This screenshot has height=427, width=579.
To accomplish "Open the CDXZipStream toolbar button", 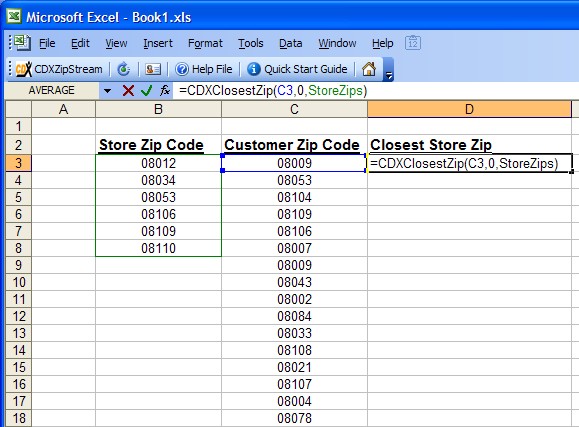I will pos(59,69).
